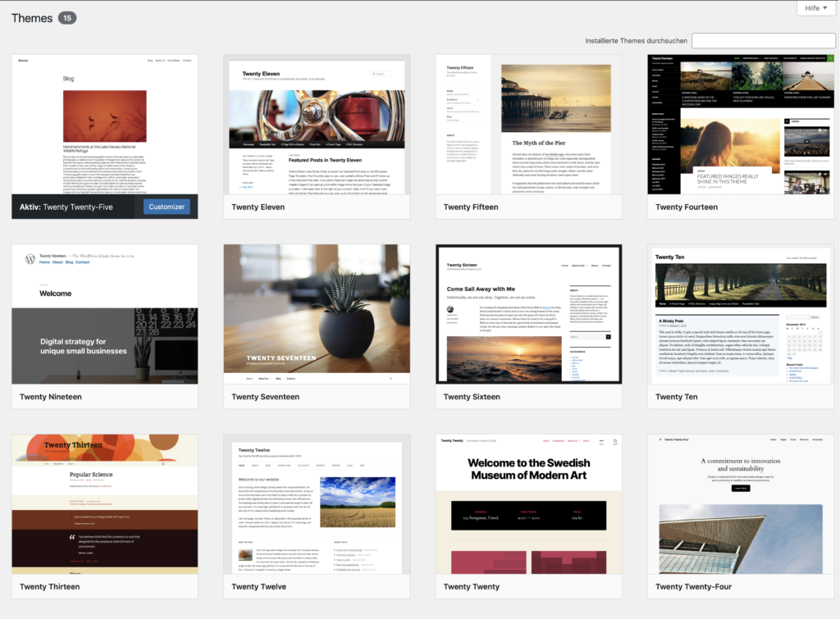This screenshot has height=619, width=840.
Task: Select the Twenty Twelve theme screenshot
Action: click(x=317, y=504)
